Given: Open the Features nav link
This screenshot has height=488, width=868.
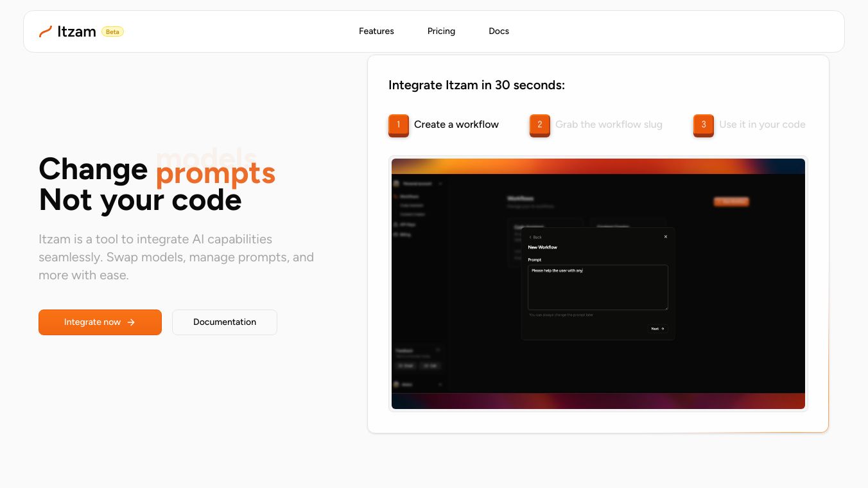Looking at the screenshot, I should 376,31.
